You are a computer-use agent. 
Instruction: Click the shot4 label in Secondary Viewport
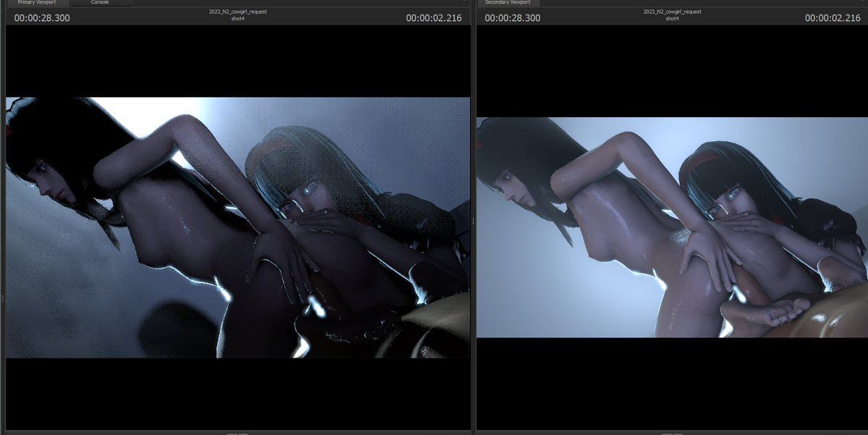click(672, 19)
